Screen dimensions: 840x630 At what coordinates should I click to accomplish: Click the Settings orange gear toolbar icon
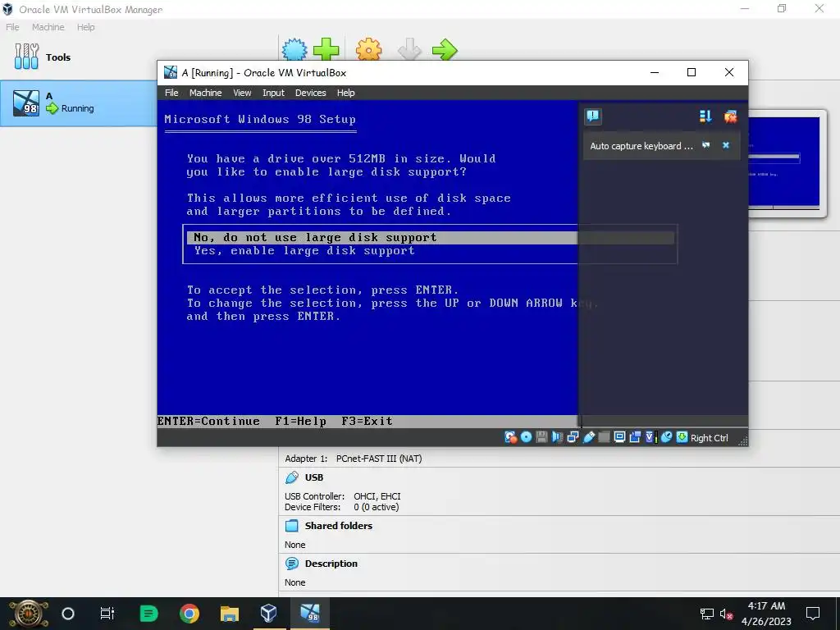tap(369, 50)
